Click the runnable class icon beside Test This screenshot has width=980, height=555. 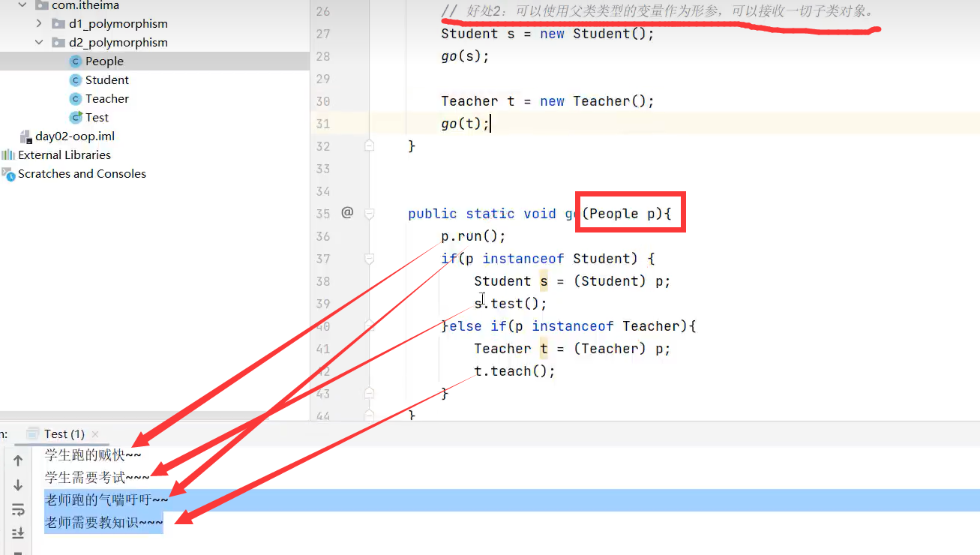click(75, 118)
